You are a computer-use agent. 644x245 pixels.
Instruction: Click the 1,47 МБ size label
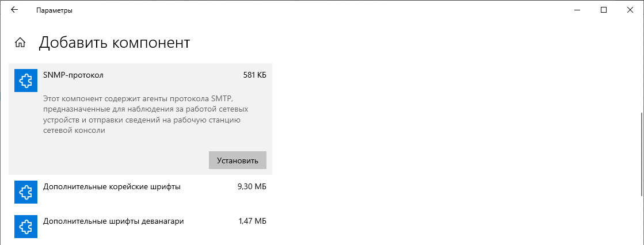tap(252, 221)
